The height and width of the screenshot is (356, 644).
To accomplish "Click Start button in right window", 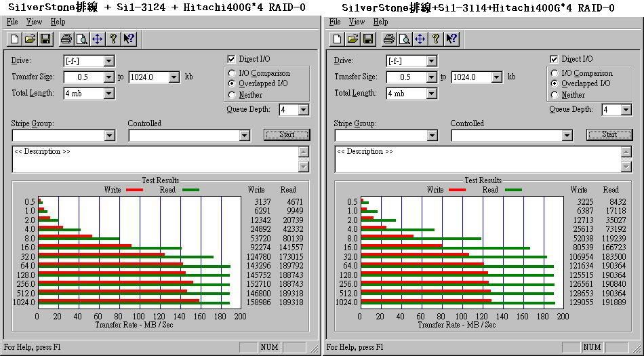I will pos(609,135).
